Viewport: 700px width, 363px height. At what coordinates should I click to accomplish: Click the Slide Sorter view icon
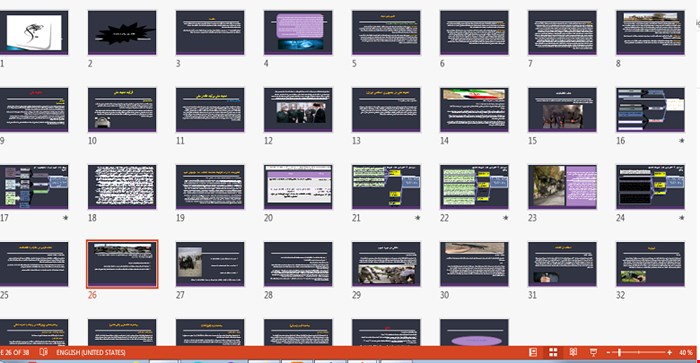553,352
